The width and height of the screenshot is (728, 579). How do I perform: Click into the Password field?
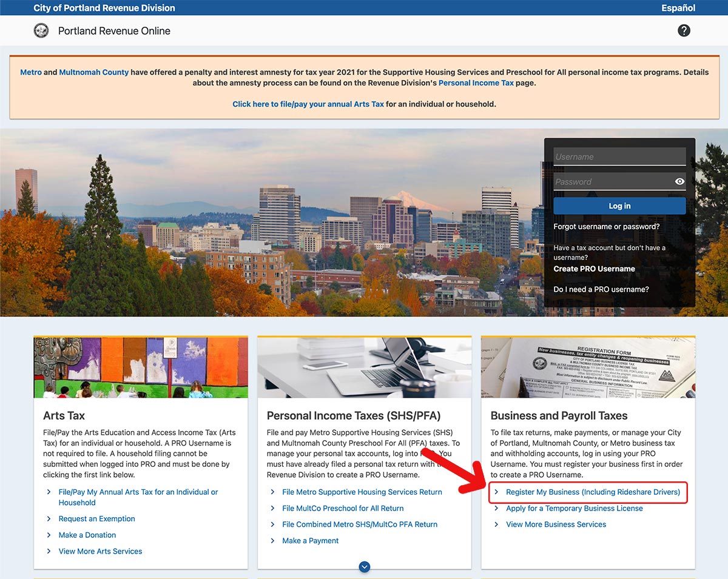coord(612,181)
